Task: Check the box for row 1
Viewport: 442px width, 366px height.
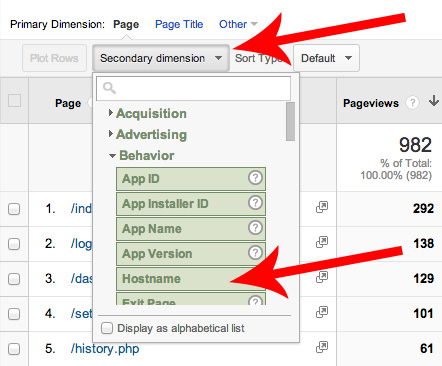Action: click(14, 209)
